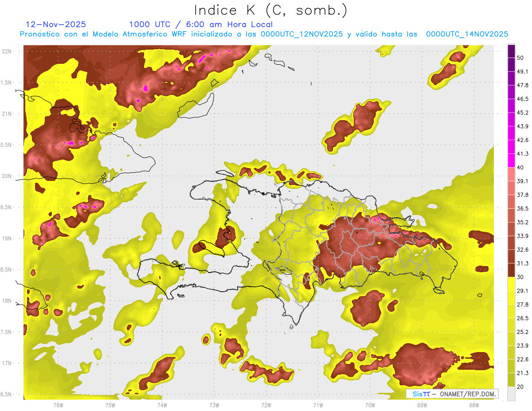The image size is (532, 411).
Task: Click the '22N' latitude axis label
Action: pyautogui.click(x=7, y=51)
